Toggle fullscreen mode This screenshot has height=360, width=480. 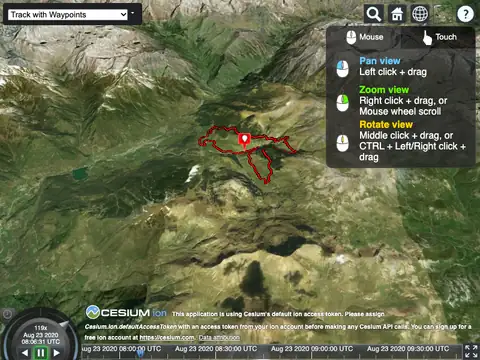(471, 352)
